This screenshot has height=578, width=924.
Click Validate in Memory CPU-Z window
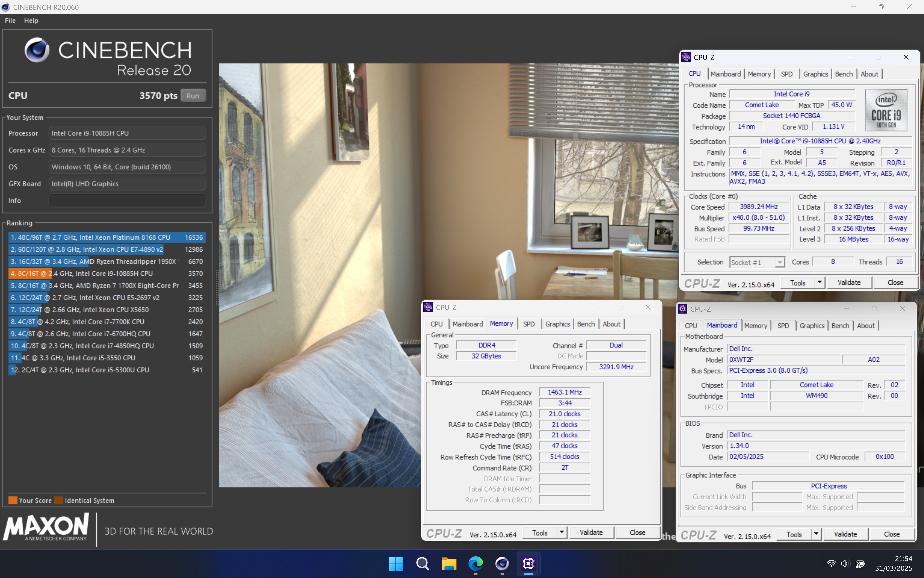(x=591, y=533)
